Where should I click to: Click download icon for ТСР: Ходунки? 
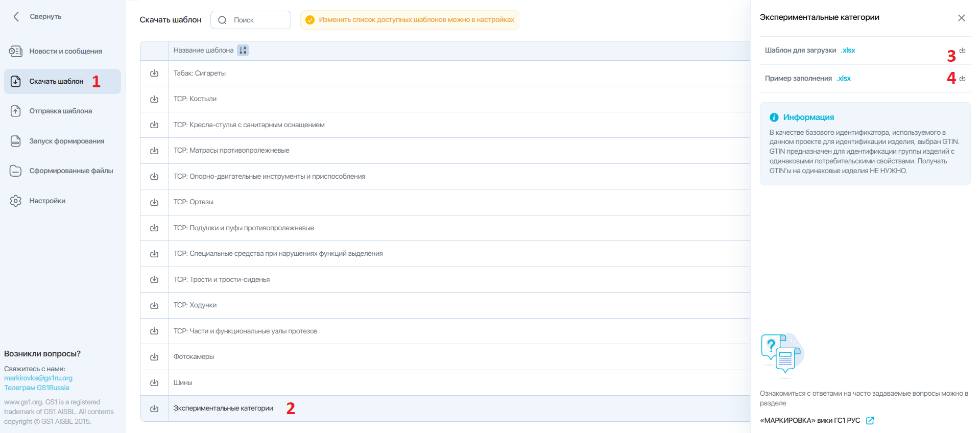coord(154,305)
